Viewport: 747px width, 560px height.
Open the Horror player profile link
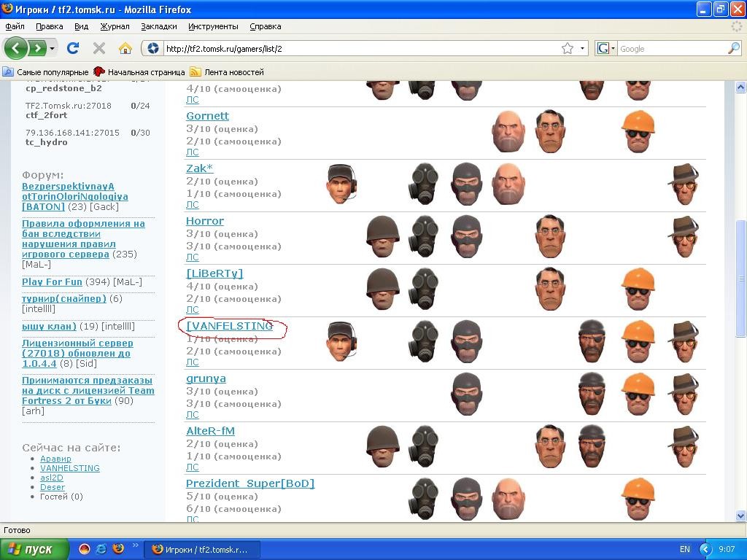click(x=205, y=221)
